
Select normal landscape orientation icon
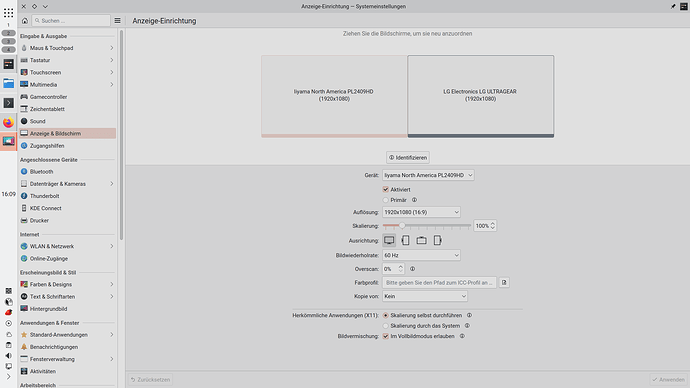point(389,240)
